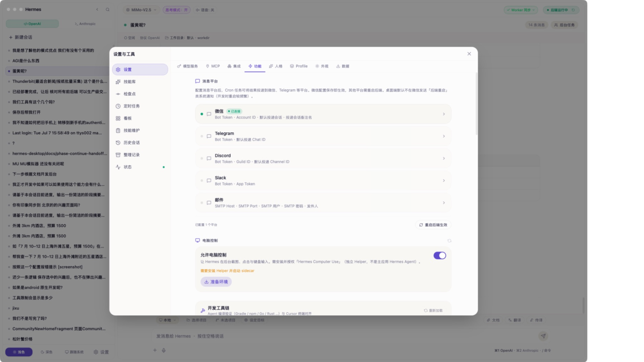Toggle 思考模式 in the top bar
Viewport: 644px width, 362px height.
pos(176,10)
